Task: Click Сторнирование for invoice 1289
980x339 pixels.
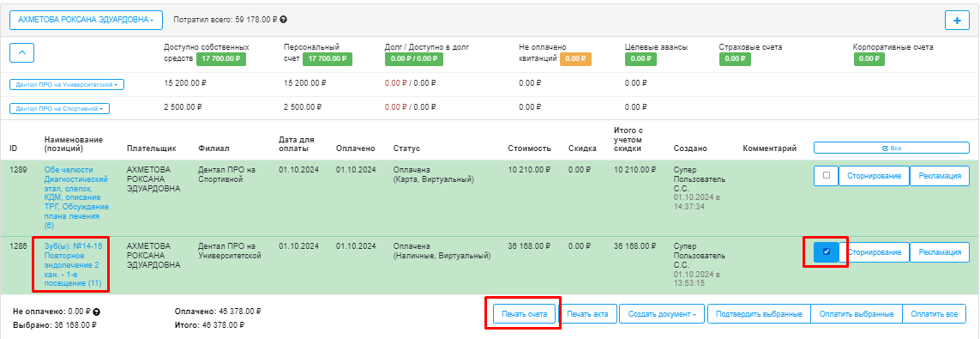Action: tap(874, 176)
